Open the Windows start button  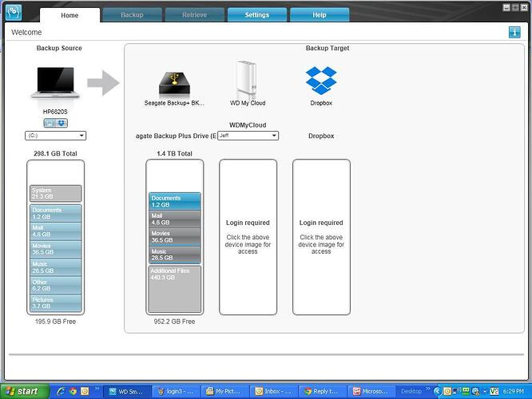point(25,391)
